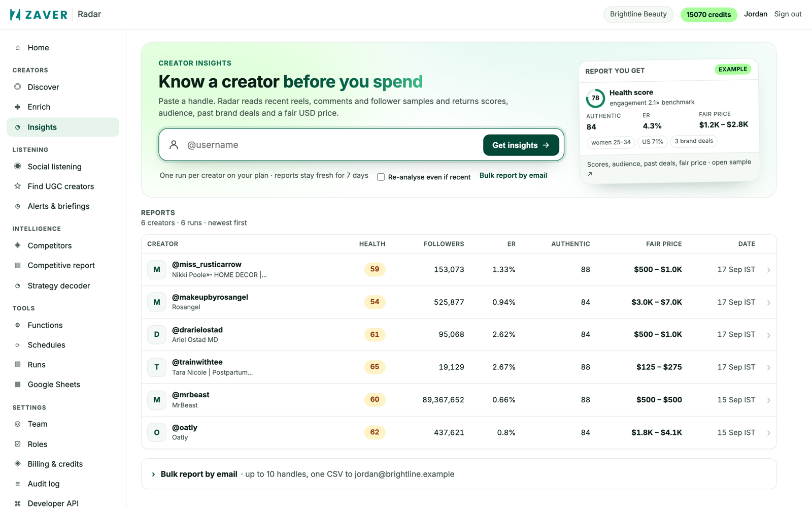Viewport: 812px width, 508px height.
Task: Click the '$3.0K – $7.0K' fair price
Action: (657, 302)
